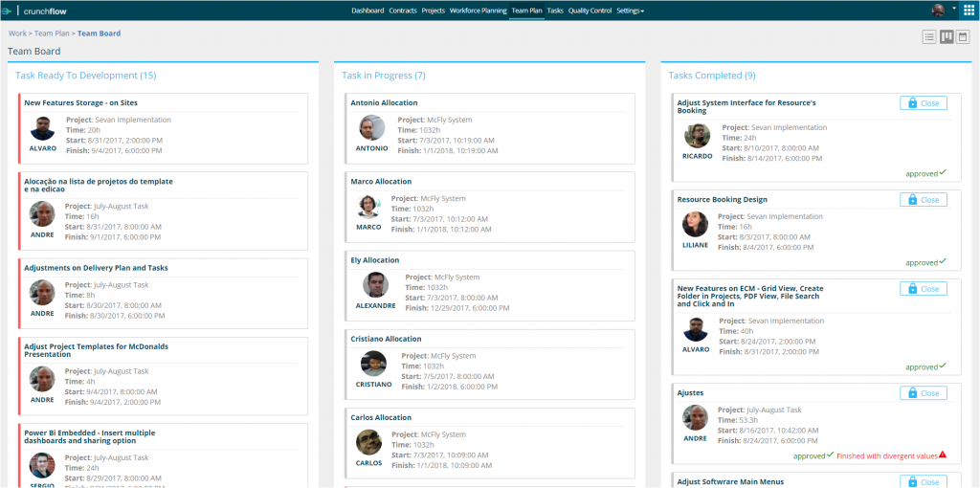980x488 pixels.
Task: Open the 'Ely Allocation' card title
Action: tap(375, 260)
